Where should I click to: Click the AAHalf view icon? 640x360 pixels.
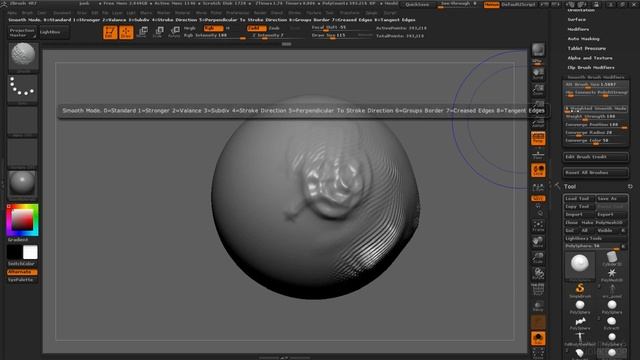pyautogui.click(x=538, y=122)
